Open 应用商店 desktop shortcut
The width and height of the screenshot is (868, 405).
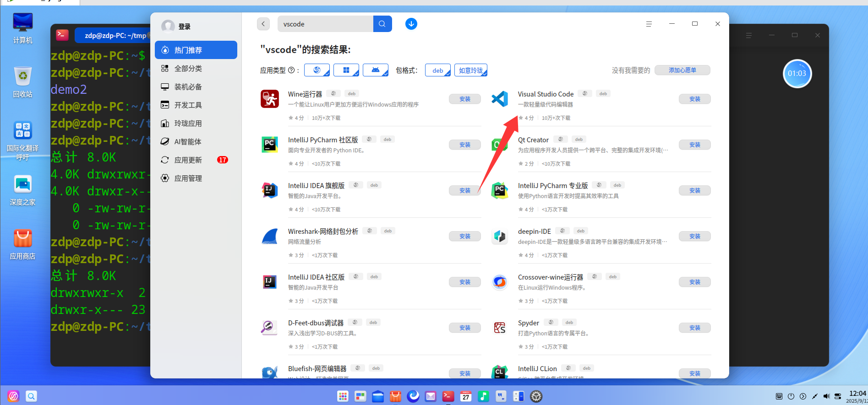click(22, 244)
